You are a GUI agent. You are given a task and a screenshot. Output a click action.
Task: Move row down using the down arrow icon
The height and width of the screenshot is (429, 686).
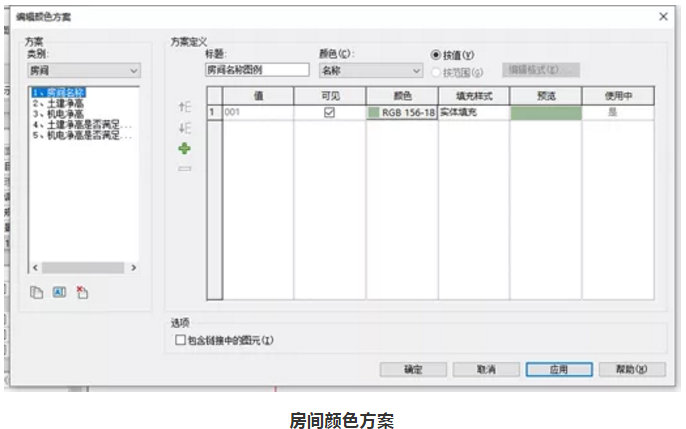(x=185, y=128)
